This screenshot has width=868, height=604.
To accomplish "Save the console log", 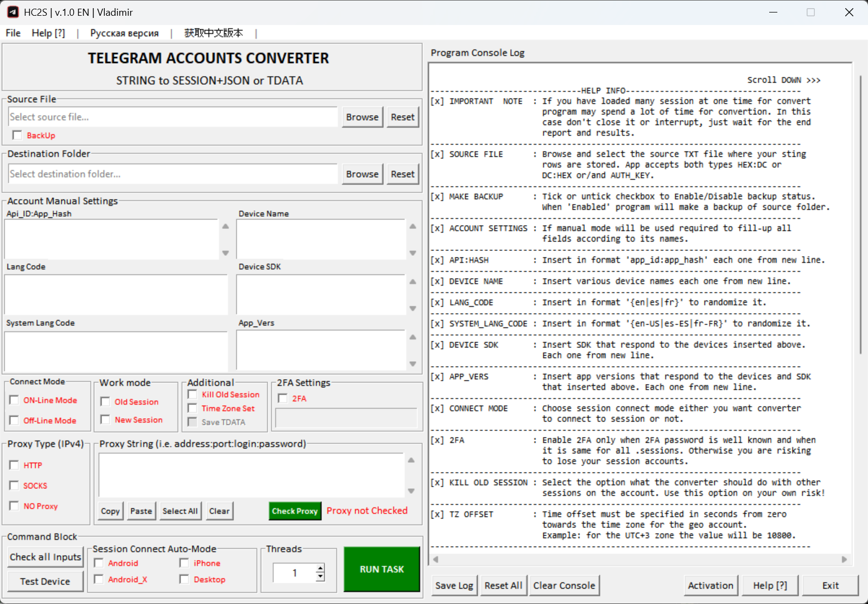I will (454, 586).
